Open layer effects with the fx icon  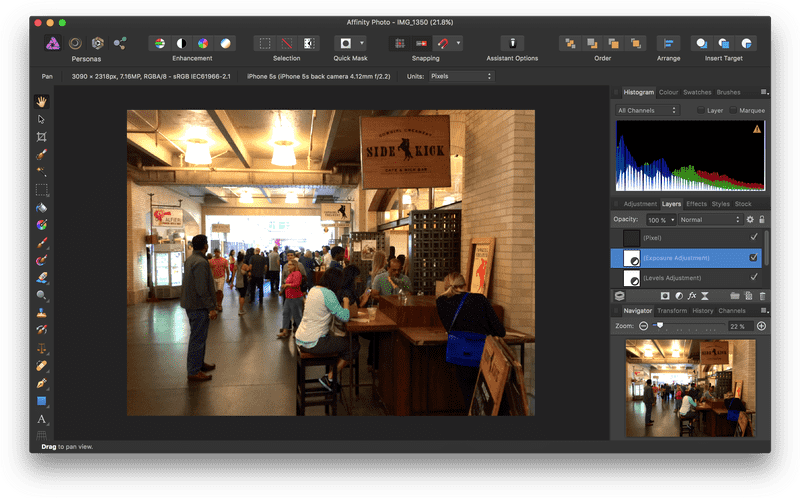pyautogui.click(x=691, y=296)
